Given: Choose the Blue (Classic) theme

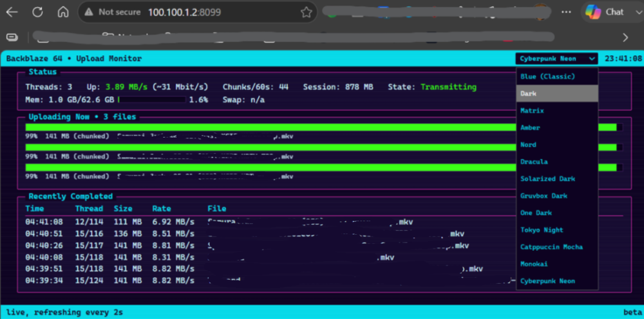Looking at the screenshot, I should pyautogui.click(x=557, y=77).
